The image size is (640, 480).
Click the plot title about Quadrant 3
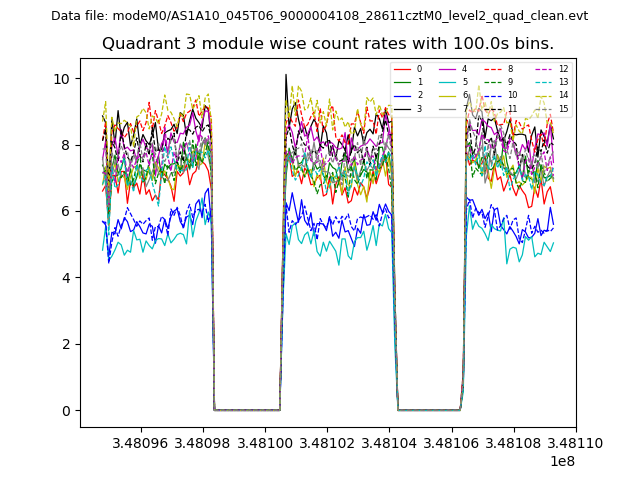[x=328, y=43]
